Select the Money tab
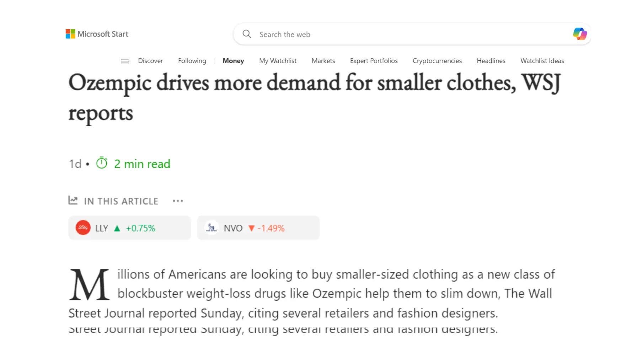Viewport: 637px width, 364px height. (233, 61)
